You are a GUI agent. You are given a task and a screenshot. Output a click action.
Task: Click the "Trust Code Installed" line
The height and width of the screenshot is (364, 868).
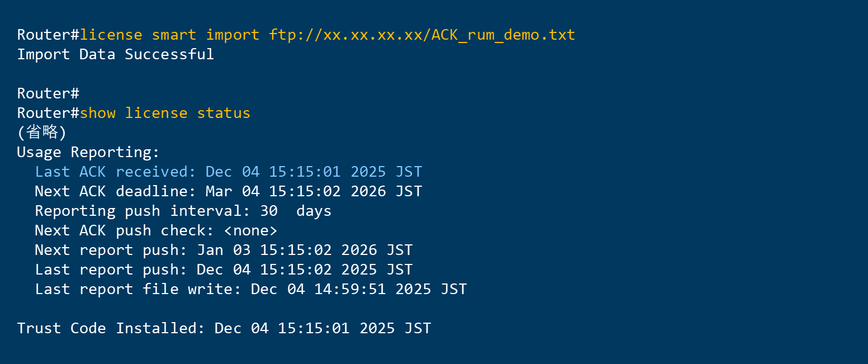[x=224, y=328]
